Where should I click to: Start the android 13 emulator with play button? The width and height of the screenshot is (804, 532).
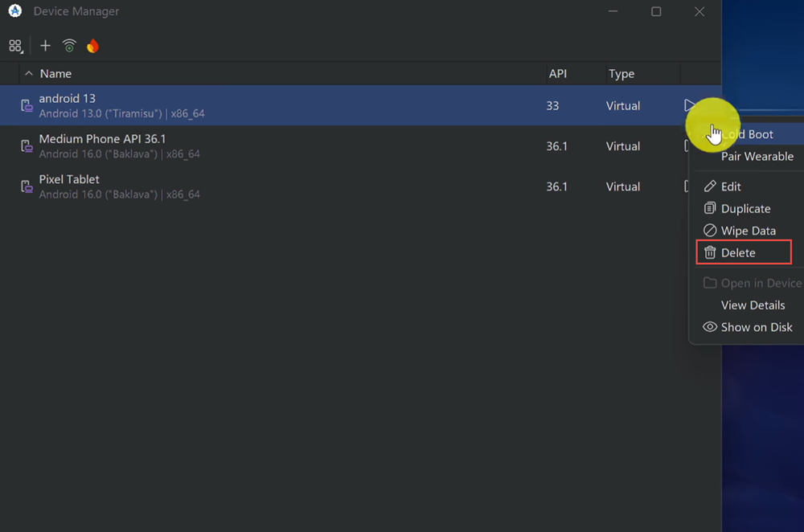[689, 105]
